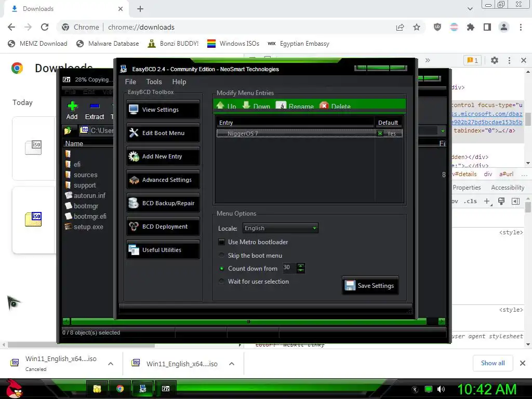Open Edit Boot Menu in EasyBCD
The width and height of the screenshot is (532, 399).
click(163, 133)
